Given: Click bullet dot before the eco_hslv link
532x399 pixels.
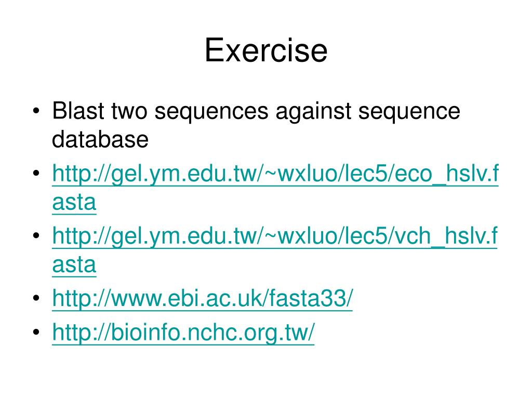Looking at the screenshot, I should 36,174.
